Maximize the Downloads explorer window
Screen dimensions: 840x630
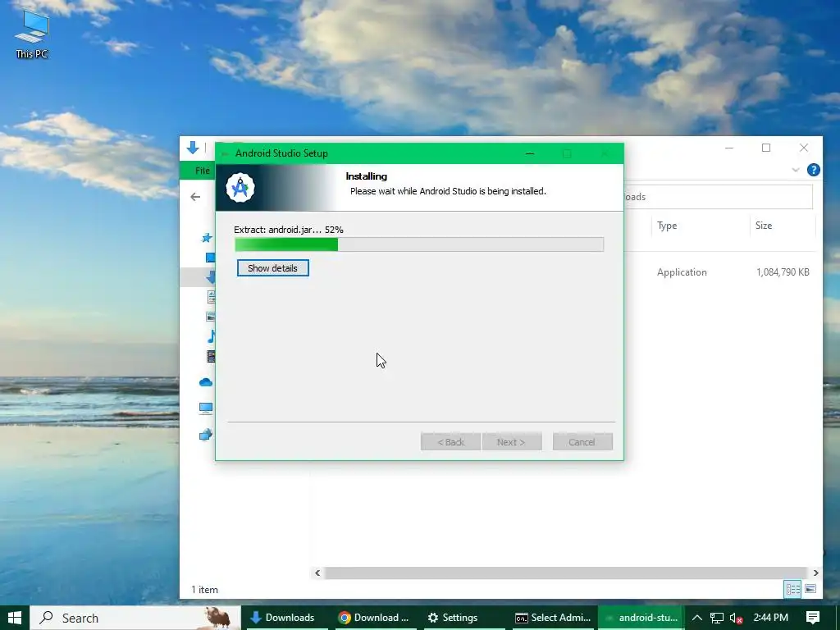pos(766,148)
